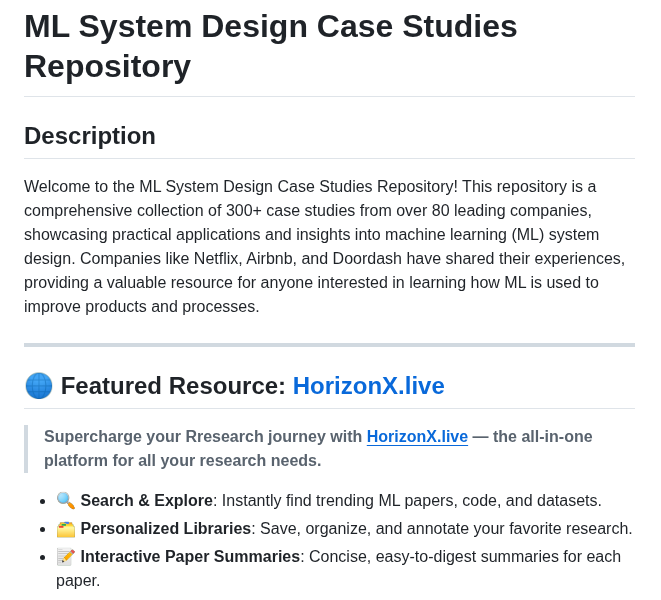Click 'improve products and processes.' text
661x600 pixels.
[142, 307]
